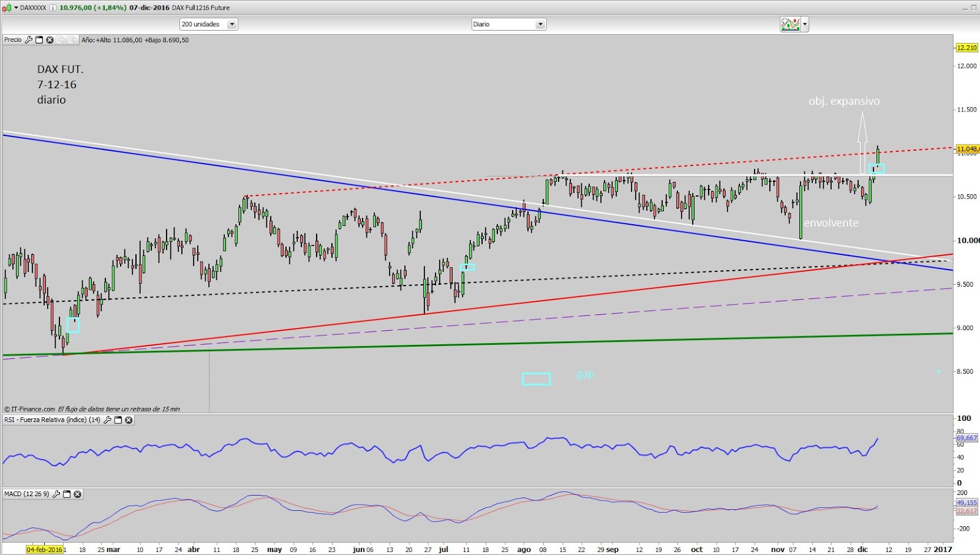Click the 11.500 price axis label

(x=967, y=110)
